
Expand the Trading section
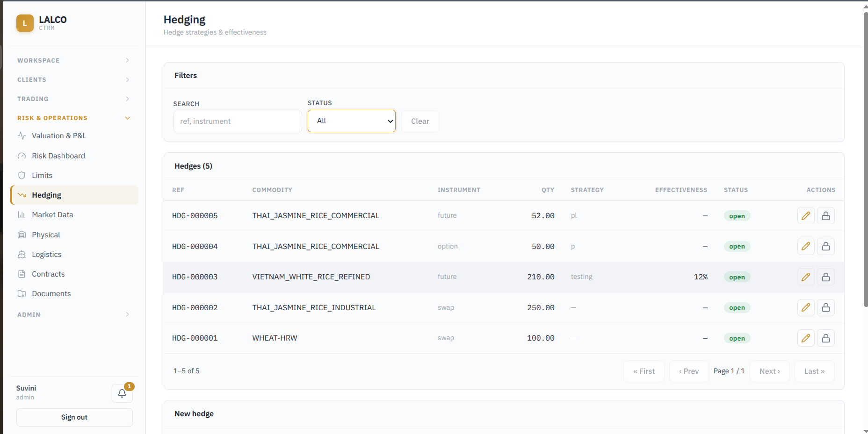74,99
